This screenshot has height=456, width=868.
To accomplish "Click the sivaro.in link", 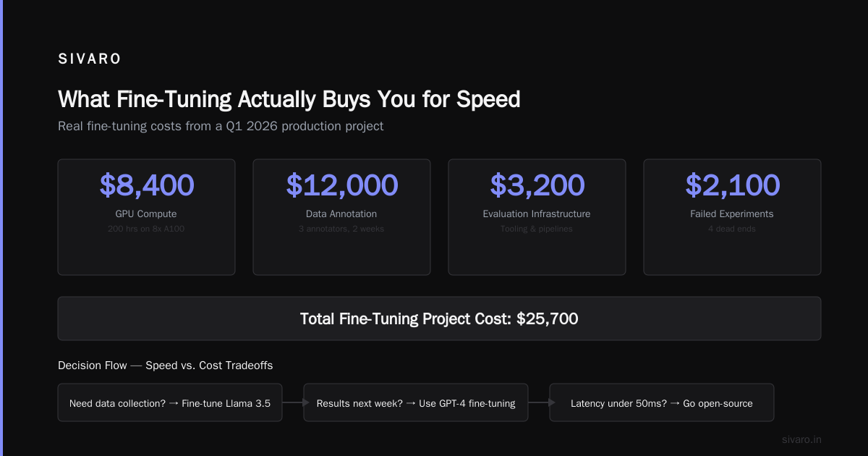I will point(801,439).
